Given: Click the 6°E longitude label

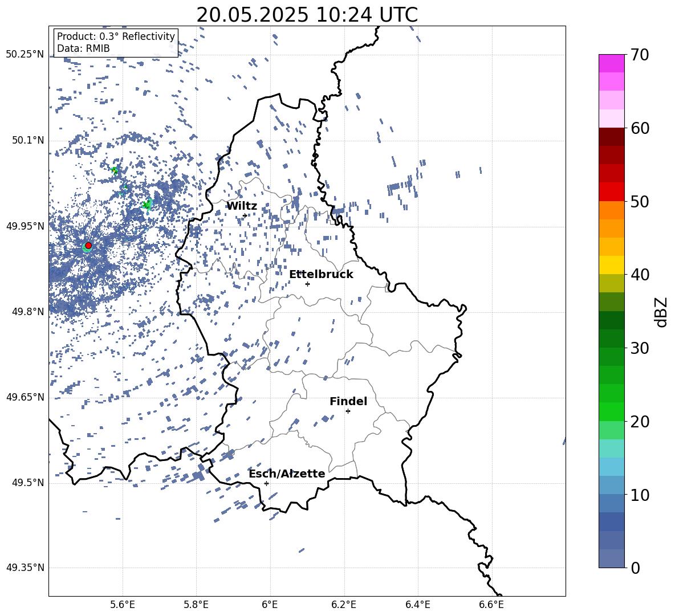Looking at the screenshot, I should point(270,605).
